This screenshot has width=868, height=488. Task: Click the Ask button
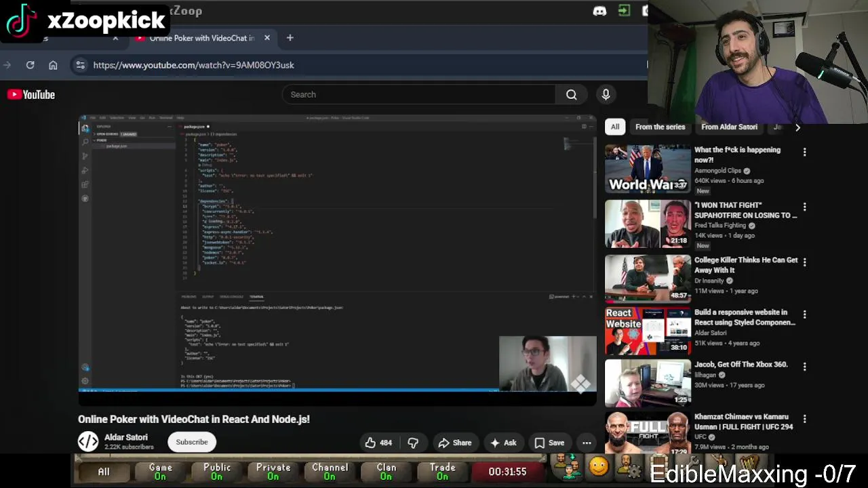coord(503,443)
